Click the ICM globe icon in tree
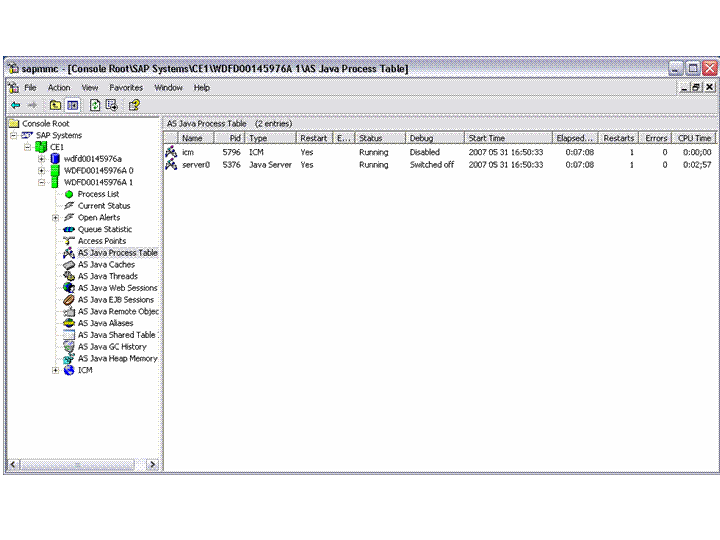720x540 pixels. 69,370
